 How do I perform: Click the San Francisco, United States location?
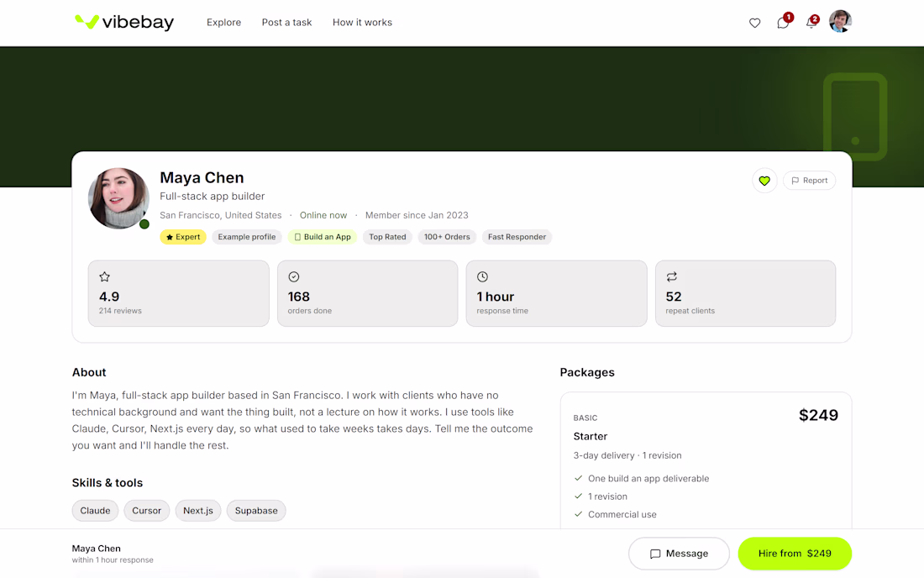[220, 216]
